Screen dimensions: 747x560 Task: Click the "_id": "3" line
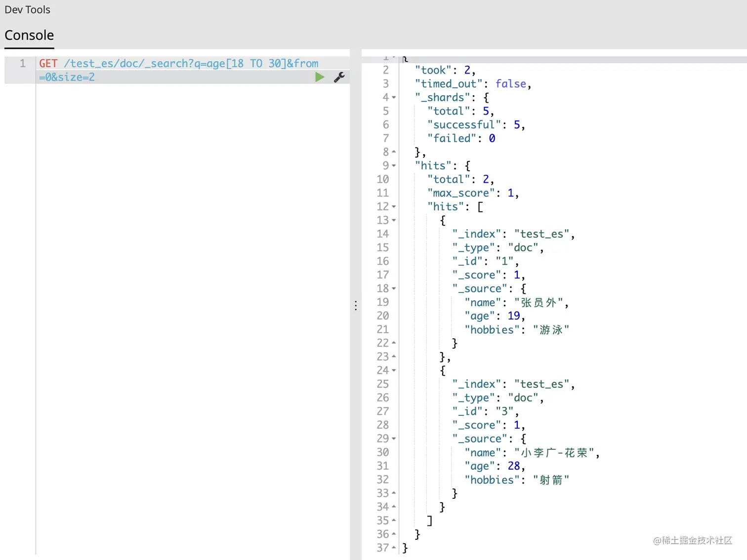[486, 411]
